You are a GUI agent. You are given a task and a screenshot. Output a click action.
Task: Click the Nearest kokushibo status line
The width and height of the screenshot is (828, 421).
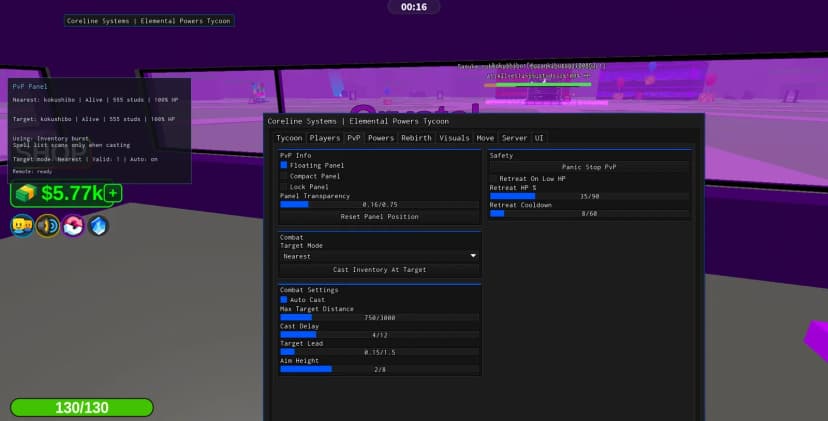pos(96,100)
